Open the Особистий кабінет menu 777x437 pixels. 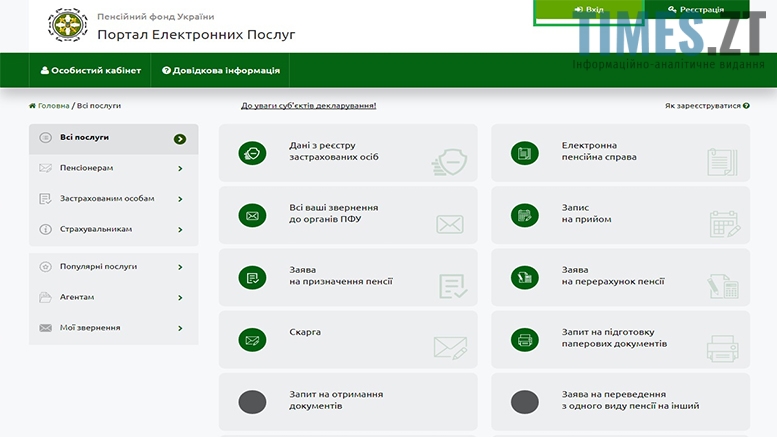click(89, 71)
